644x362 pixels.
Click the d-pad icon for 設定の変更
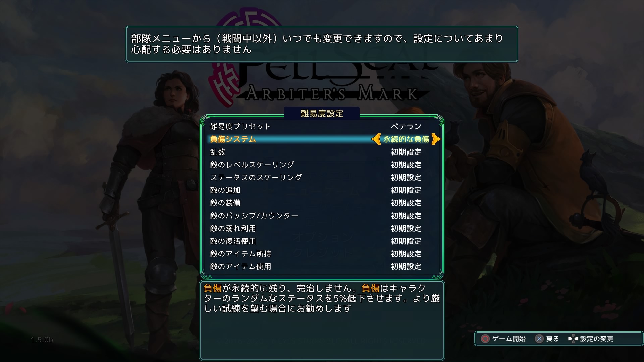click(x=573, y=339)
